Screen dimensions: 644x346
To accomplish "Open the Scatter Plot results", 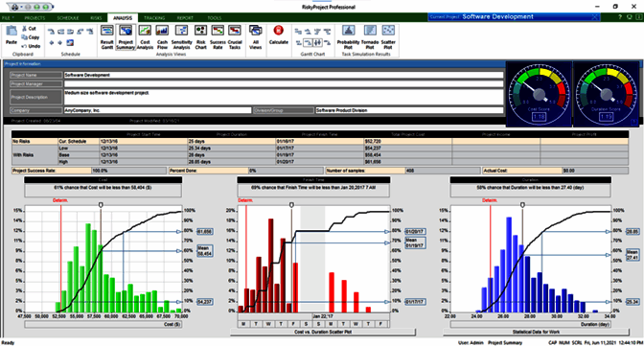I will pos(388,37).
